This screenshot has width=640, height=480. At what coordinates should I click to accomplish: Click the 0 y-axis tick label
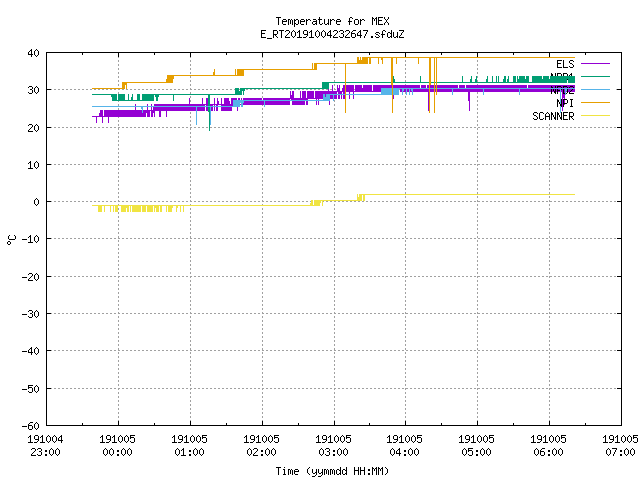pos(37,202)
